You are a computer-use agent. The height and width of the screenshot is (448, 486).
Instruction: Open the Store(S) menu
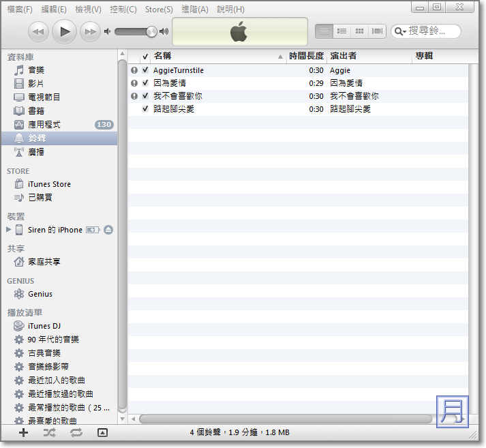pos(159,10)
